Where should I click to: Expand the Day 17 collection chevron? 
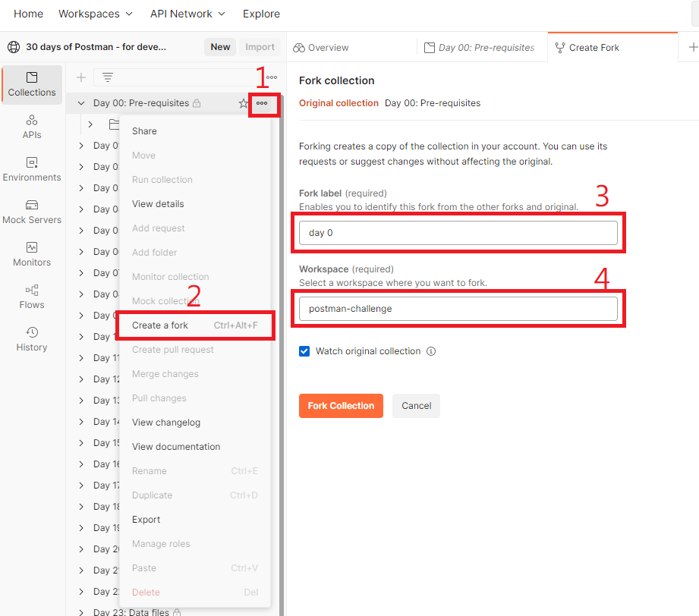point(81,486)
